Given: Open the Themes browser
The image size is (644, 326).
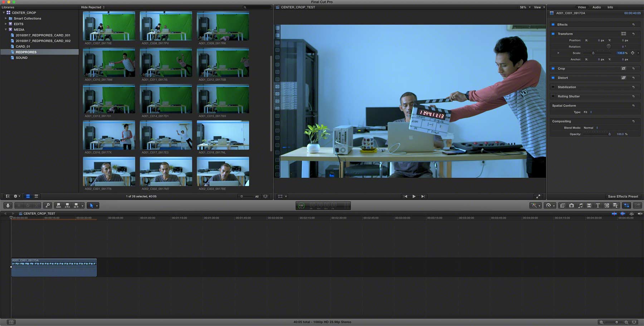Looking at the screenshot, I should pyautogui.click(x=615, y=206).
